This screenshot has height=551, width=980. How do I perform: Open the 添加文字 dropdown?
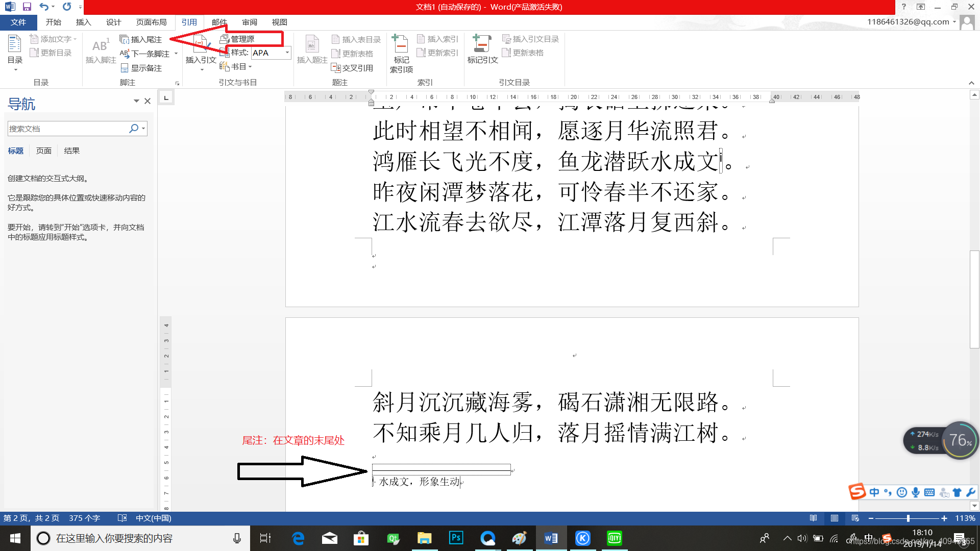[53, 39]
